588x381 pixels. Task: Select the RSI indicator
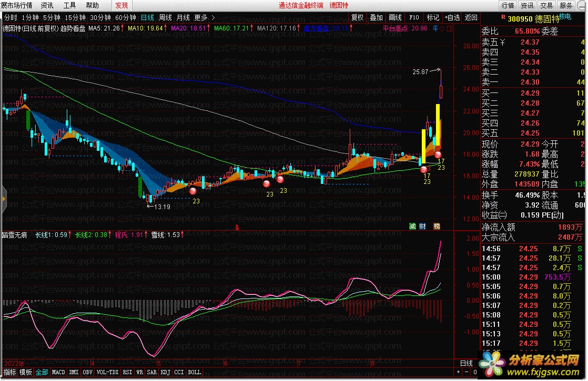point(127,373)
